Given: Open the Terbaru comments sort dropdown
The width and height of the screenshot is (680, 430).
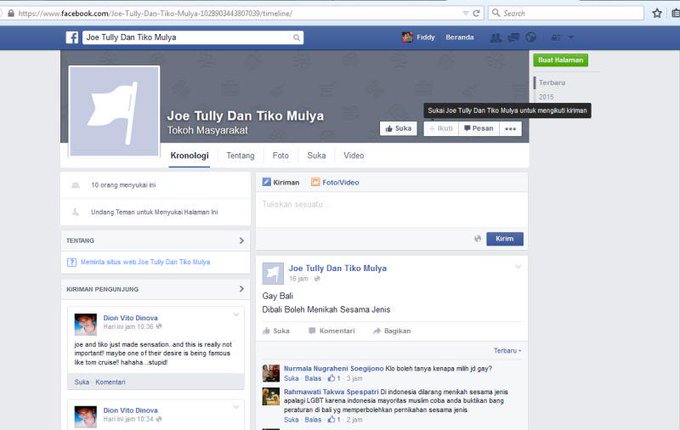Looking at the screenshot, I should click(507, 350).
